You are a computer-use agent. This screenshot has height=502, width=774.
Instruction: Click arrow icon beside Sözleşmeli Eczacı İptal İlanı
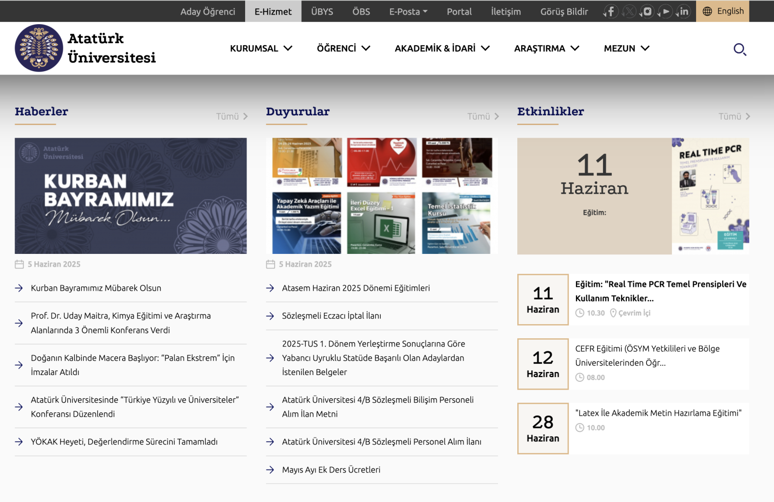tap(270, 316)
